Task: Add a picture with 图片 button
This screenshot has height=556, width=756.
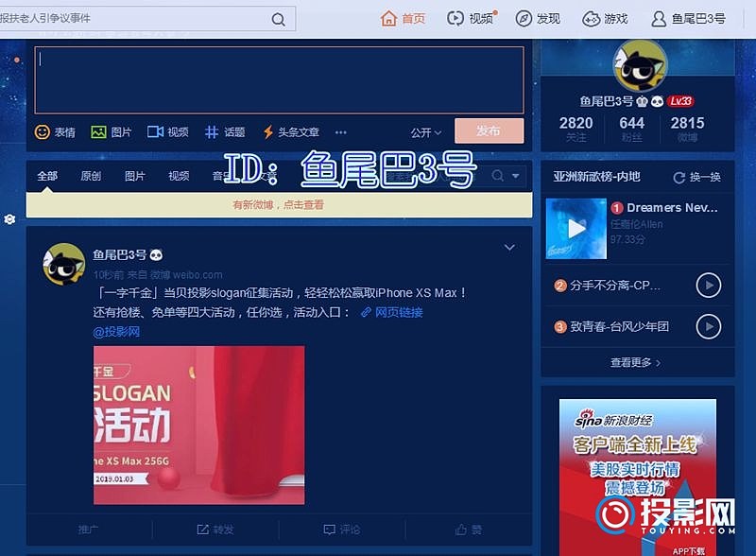Action: 111,131
